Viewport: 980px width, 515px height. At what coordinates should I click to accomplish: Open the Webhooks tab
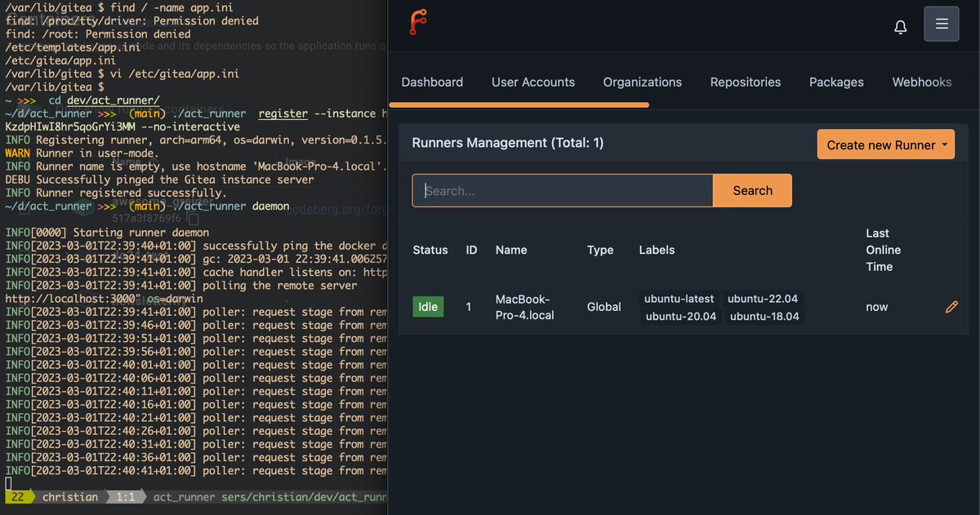tap(922, 82)
